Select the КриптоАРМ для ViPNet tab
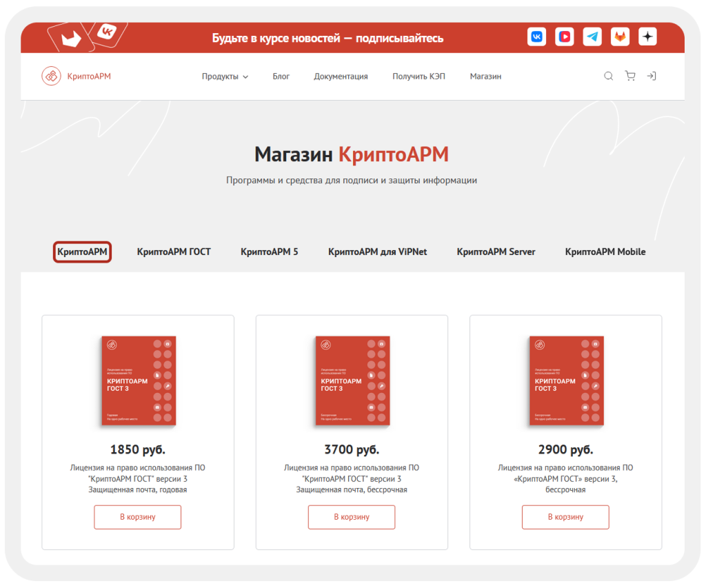 (x=378, y=252)
